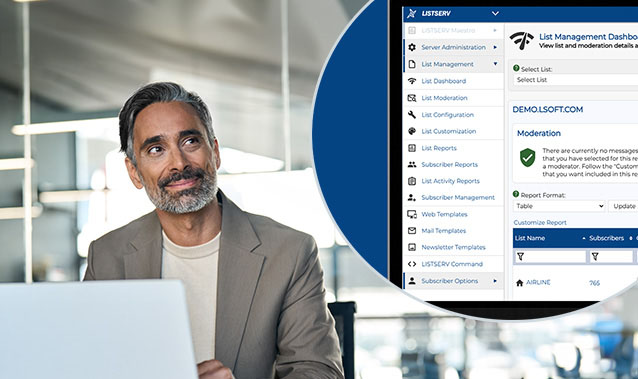The height and width of the screenshot is (379, 638).
Task: Click the Newsletter Templates image icon
Action: [x=412, y=247]
